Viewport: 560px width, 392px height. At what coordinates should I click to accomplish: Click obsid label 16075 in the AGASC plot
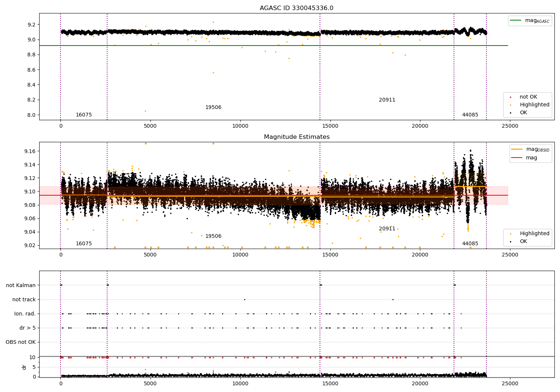(84, 115)
